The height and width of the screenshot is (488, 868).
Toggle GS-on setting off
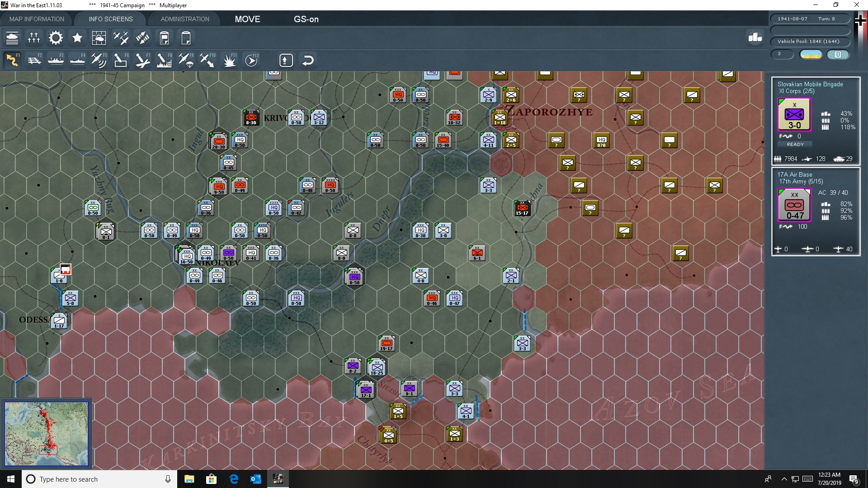[307, 19]
